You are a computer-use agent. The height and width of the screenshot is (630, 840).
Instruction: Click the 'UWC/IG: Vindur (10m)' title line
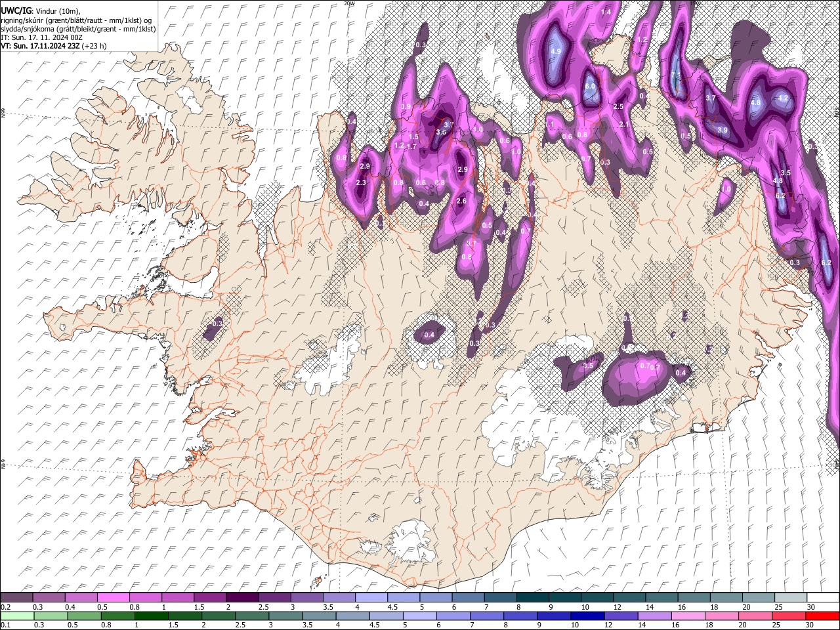41,11
